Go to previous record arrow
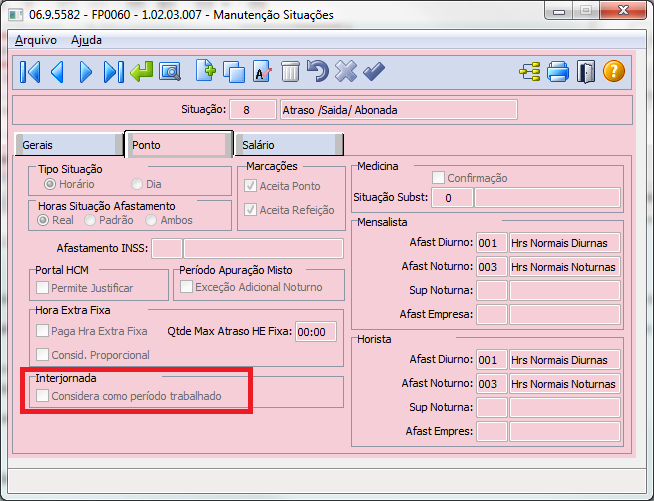The image size is (654, 501). [x=58, y=72]
